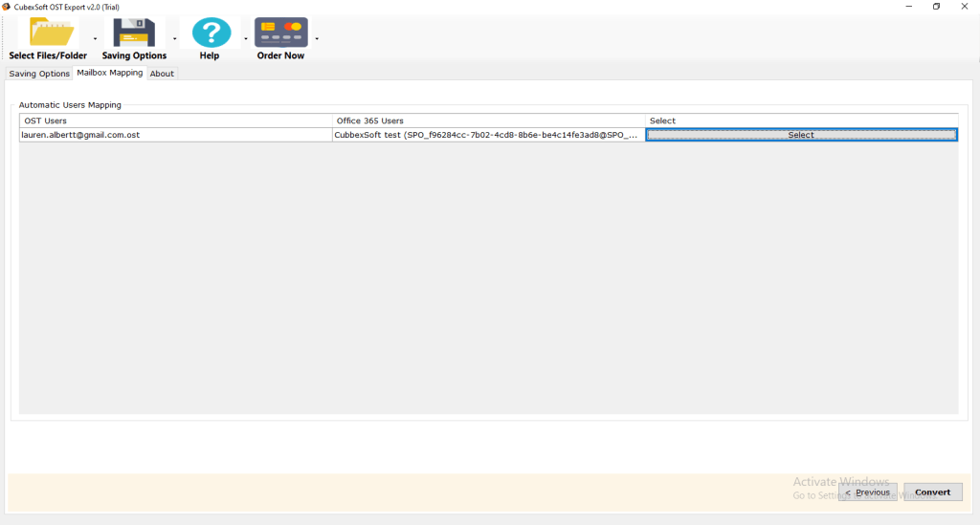The width and height of the screenshot is (980, 525).
Task: Click the Office 365 Users column header
Action: [488, 121]
